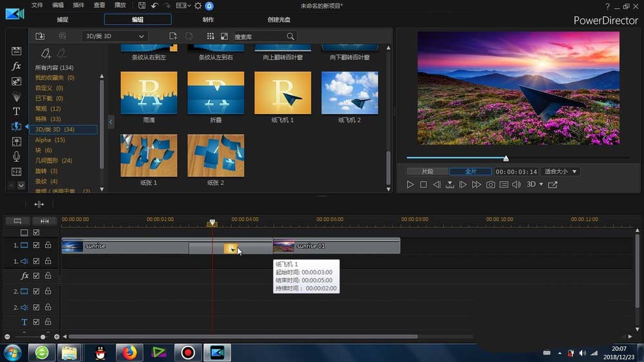Open the 适合大小 preview zoom dropdown
This screenshot has height=362, width=644.
[x=560, y=171]
